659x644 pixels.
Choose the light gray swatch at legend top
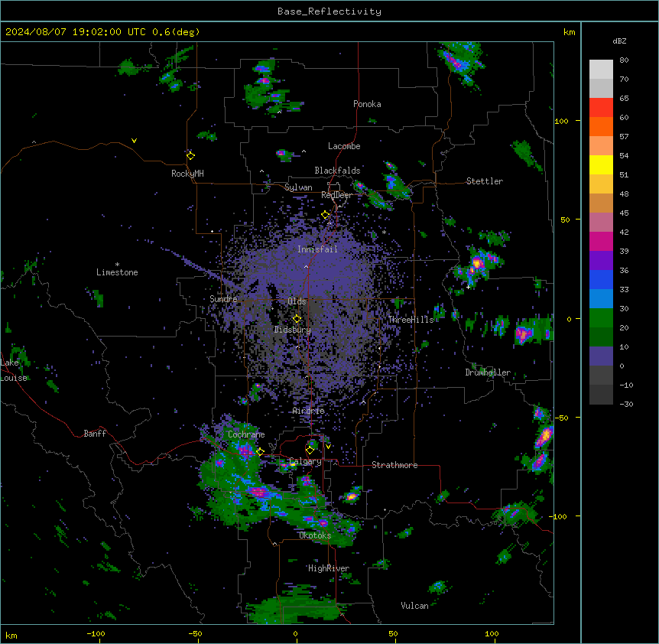601,70
